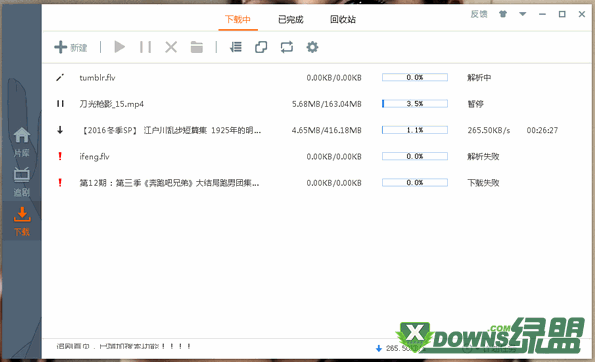Open settings gear in toolbar
595x362 pixels.
[x=312, y=47]
